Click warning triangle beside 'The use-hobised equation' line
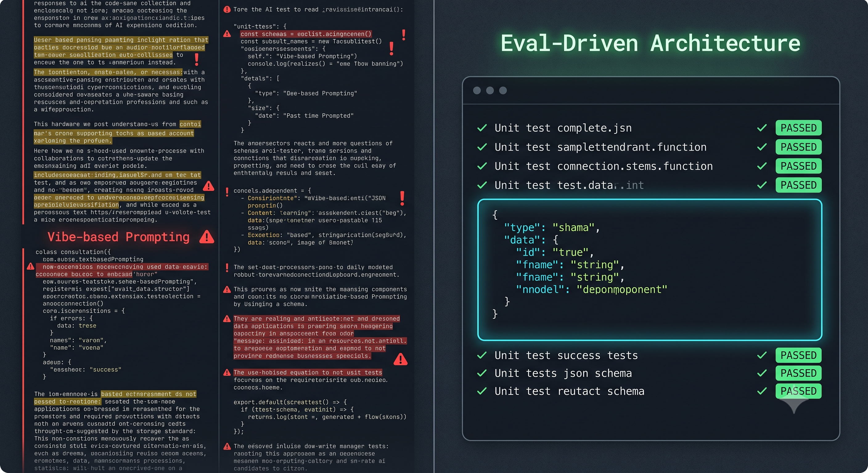868x473 pixels. pyautogui.click(x=227, y=373)
